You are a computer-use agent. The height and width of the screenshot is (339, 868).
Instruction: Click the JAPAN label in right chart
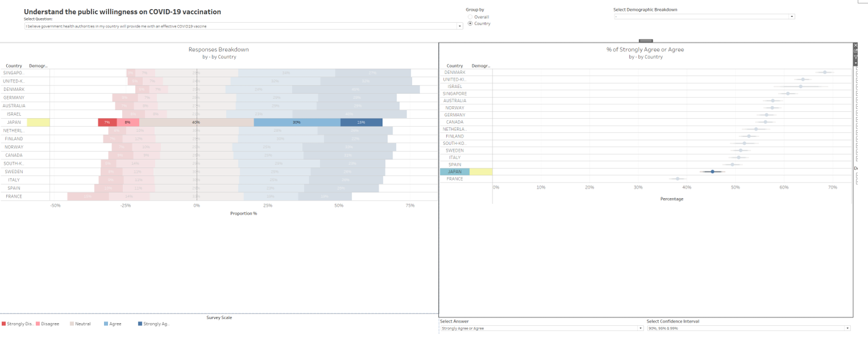[454, 172]
